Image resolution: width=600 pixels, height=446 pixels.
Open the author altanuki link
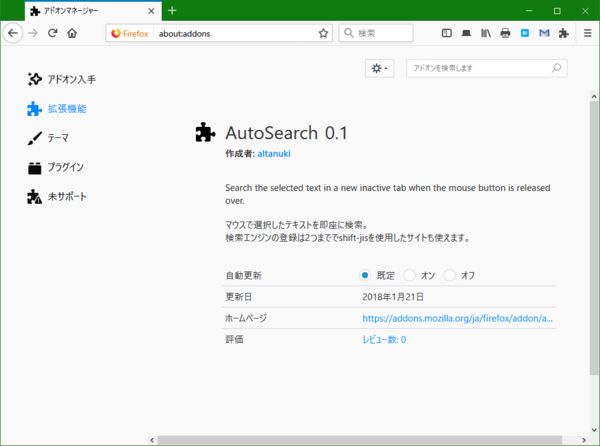(x=274, y=154)
